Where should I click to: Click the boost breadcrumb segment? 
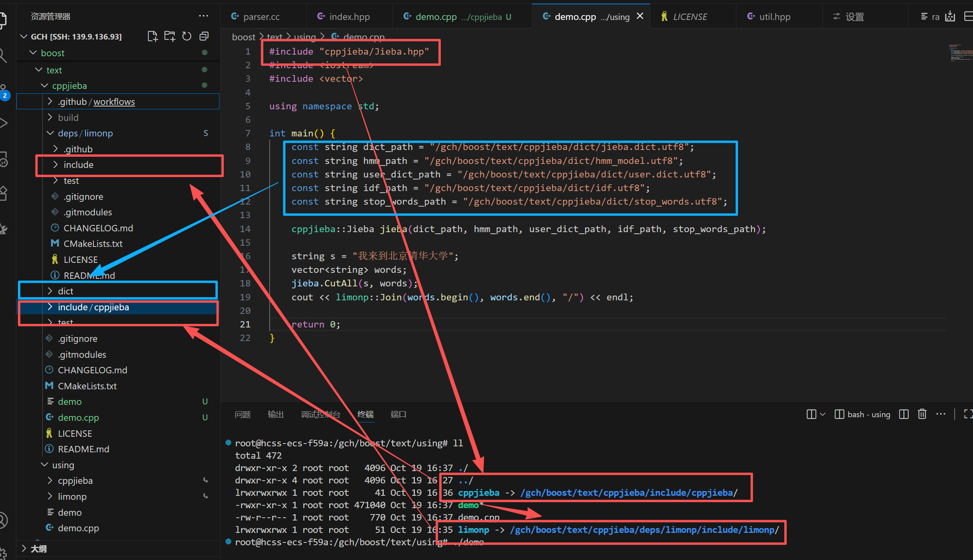click(243, 37)
